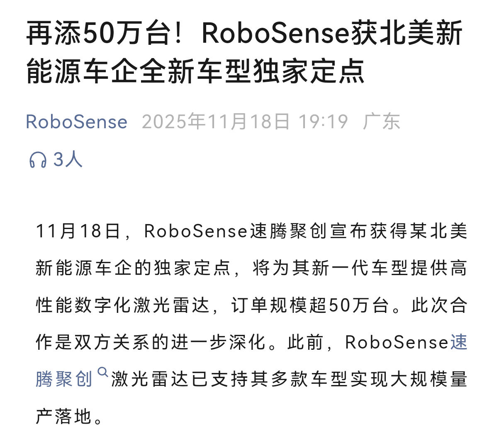Tap 作是双方关系的进一步深化 sentence
The width and height of the screenshot is (504, 439).
(x=150, y=343)
